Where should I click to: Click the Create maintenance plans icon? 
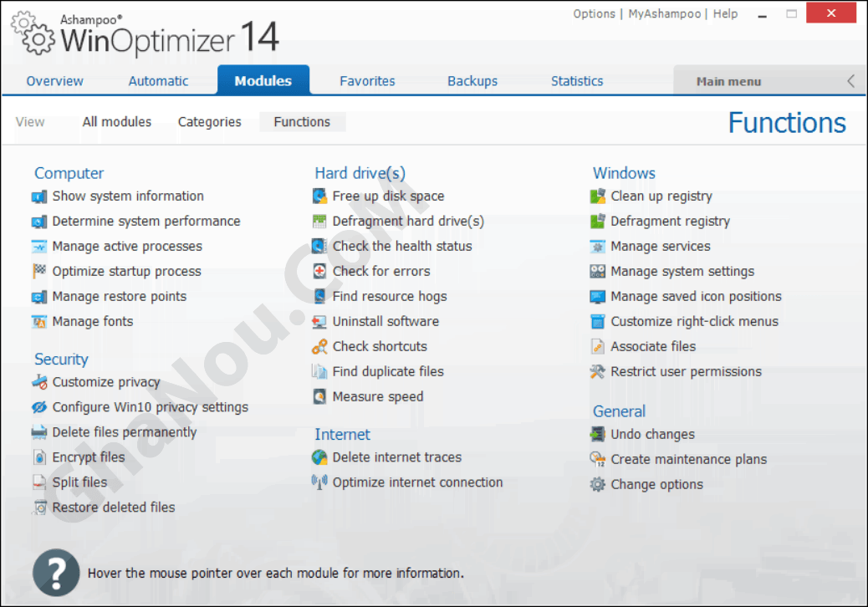tap(598, 459)
